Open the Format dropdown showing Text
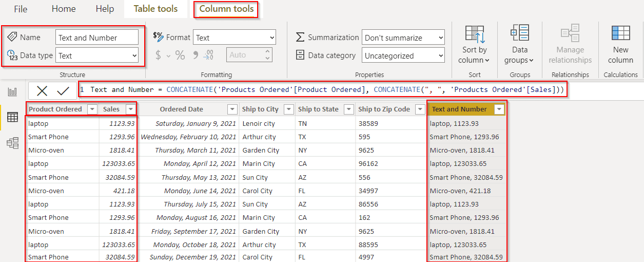The image size is (644, 262). [235, 38]
